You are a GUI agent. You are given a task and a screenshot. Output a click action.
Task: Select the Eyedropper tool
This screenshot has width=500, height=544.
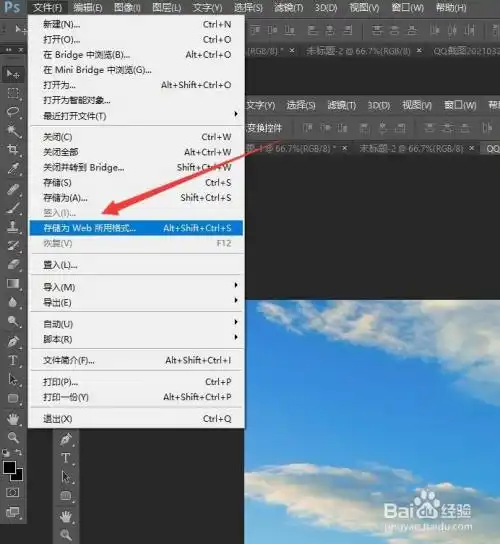13,169
